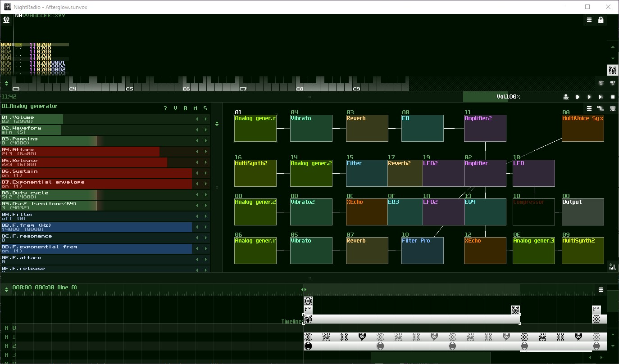Play from beginning with the bar-play icon

point(578,97)
